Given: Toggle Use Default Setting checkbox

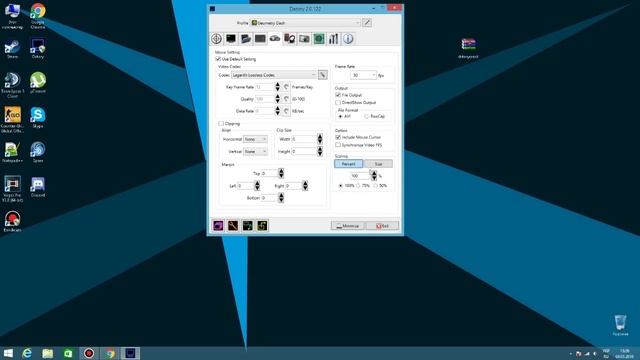Looking at the screenshot, I should tap(218, 59).
